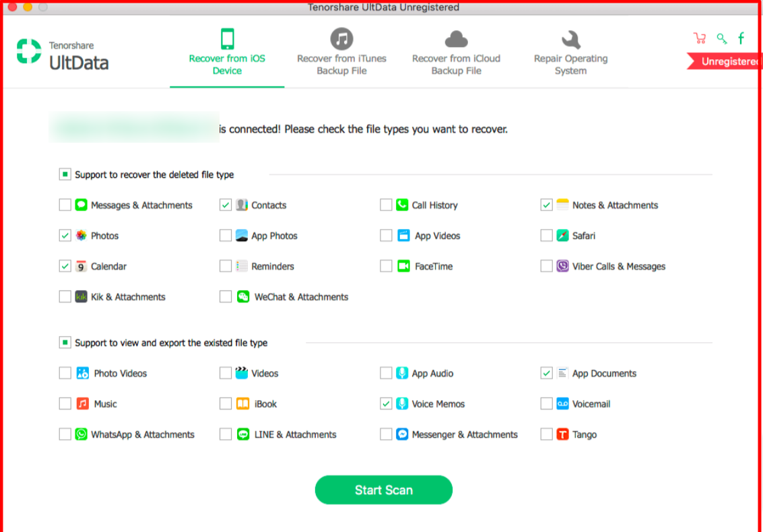Toggle 'Support to recover the deleted file type' checkbox
This screenshot has height=532, width=763.
pyautogui.click(x=65, y=174)
